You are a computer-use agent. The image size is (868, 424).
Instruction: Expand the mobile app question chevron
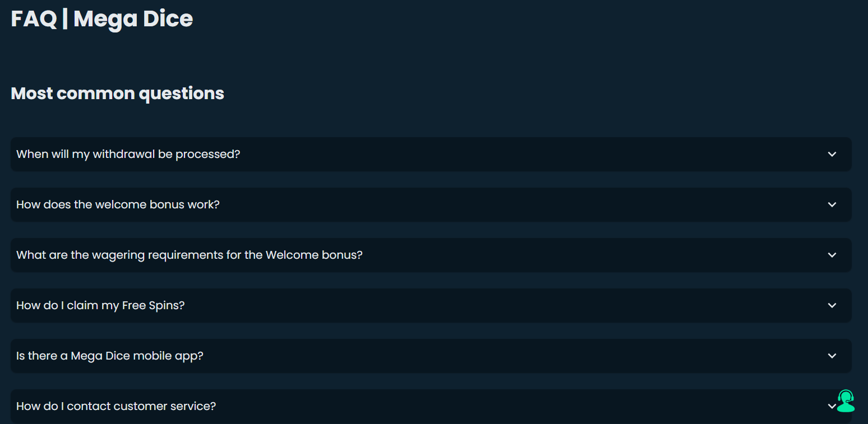tap(832, 356)
